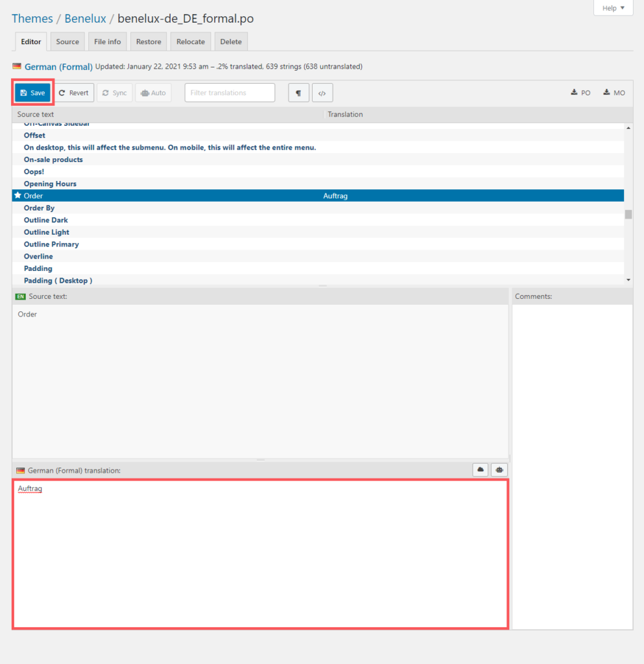This screenshot has height=664, width=644.
Task: Open the File info tab
Action: [x=108, y=41]
